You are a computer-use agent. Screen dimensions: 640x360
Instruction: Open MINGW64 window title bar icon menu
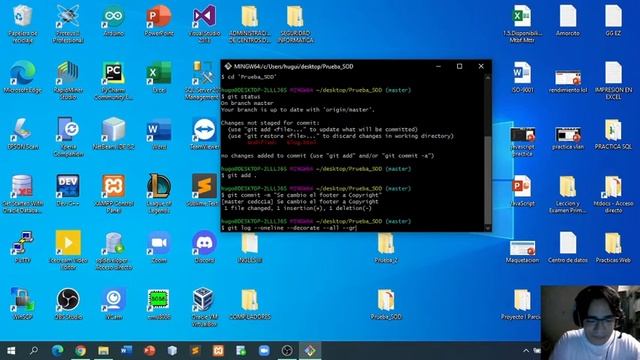(228, 66)
